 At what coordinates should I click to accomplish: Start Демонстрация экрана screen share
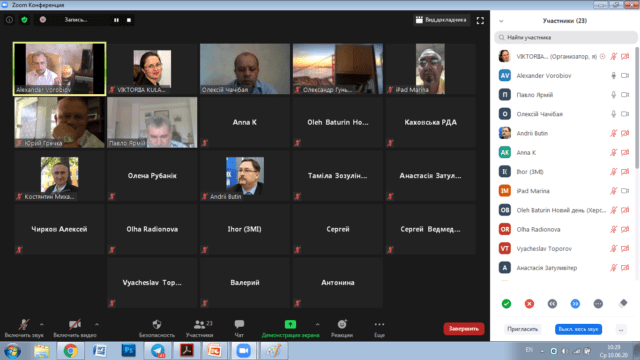click(x=290, y=328)
